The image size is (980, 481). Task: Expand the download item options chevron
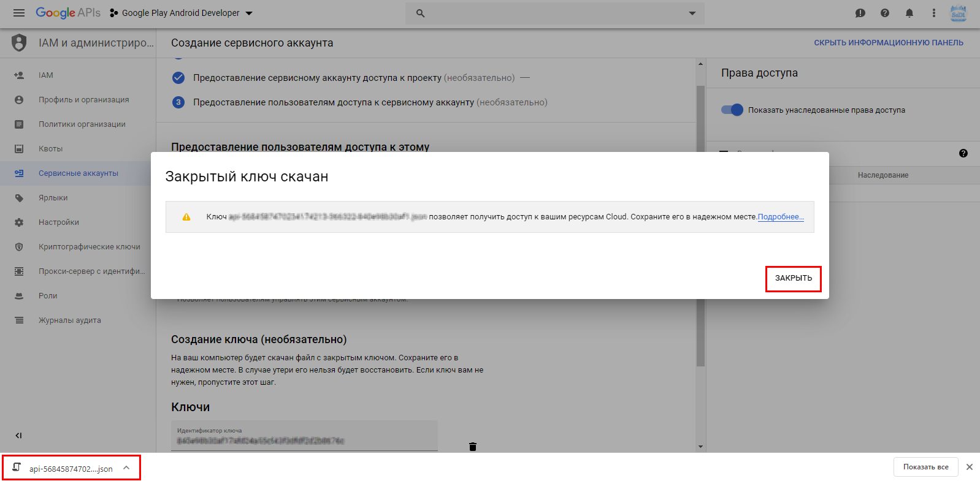coord(126,468)
